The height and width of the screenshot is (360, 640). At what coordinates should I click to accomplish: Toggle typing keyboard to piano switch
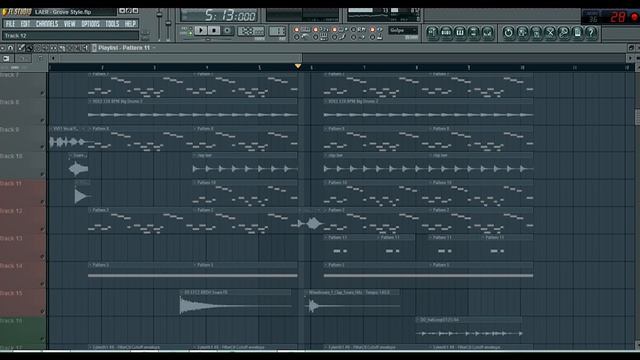pyautogui.click(x=297, y=29)
